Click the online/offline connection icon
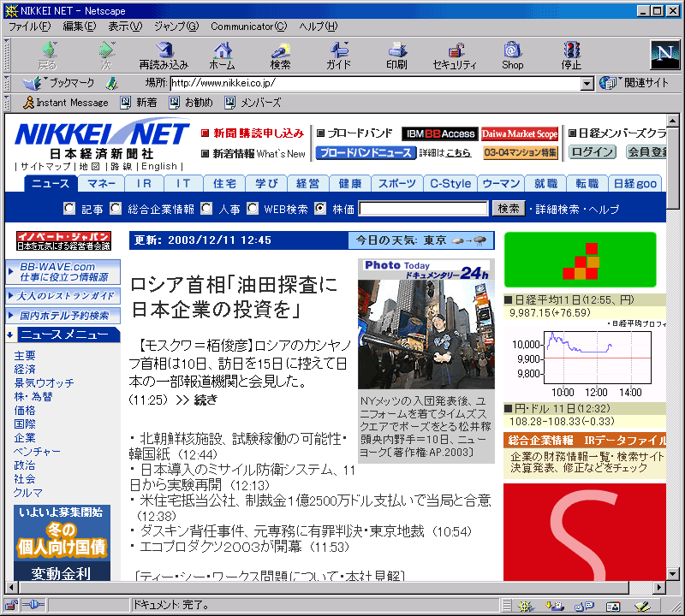The image size is (685, 616). click(x=33, y=605)
